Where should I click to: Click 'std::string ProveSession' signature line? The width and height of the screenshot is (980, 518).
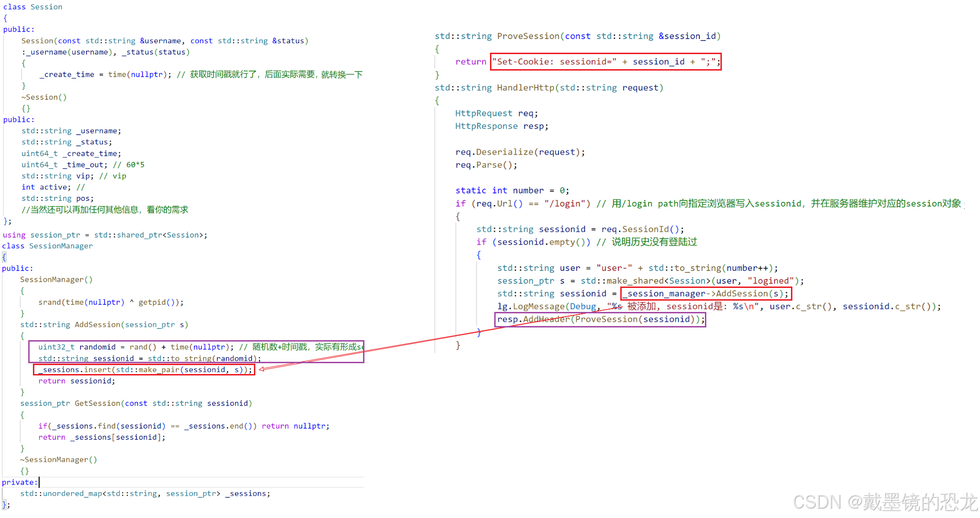pyautogui.click(x=577, y=36)
